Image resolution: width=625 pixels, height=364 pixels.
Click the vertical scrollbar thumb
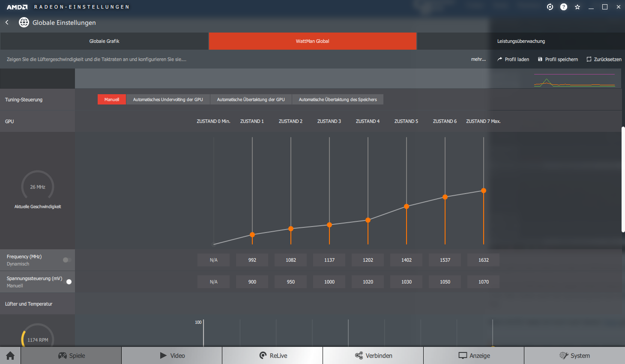623,180
